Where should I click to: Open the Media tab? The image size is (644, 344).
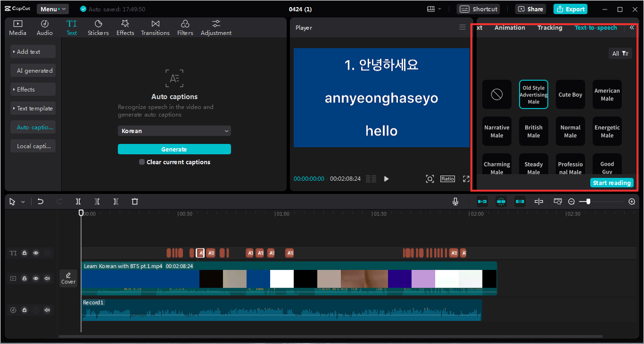18,28
